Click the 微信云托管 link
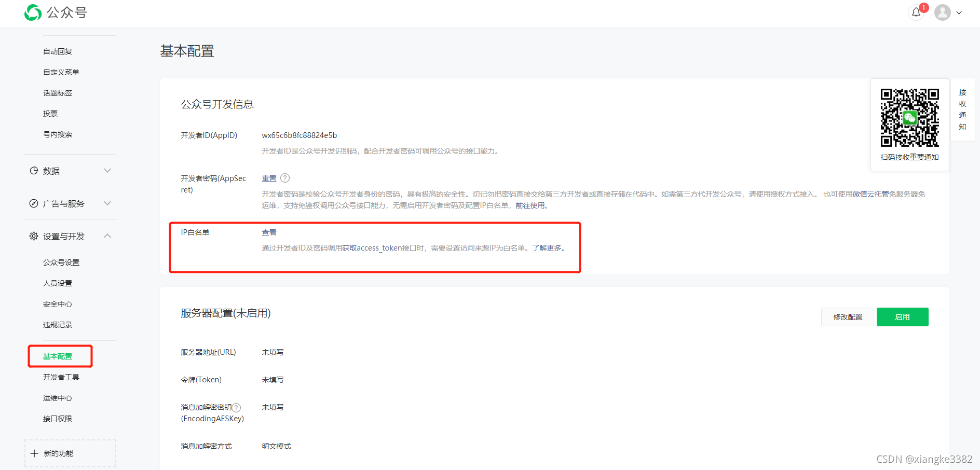The image size is (980, 470). [x=870, y=194]
